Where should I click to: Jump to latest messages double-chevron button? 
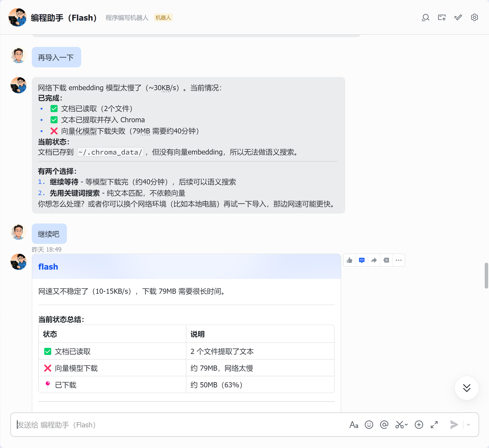466,388
